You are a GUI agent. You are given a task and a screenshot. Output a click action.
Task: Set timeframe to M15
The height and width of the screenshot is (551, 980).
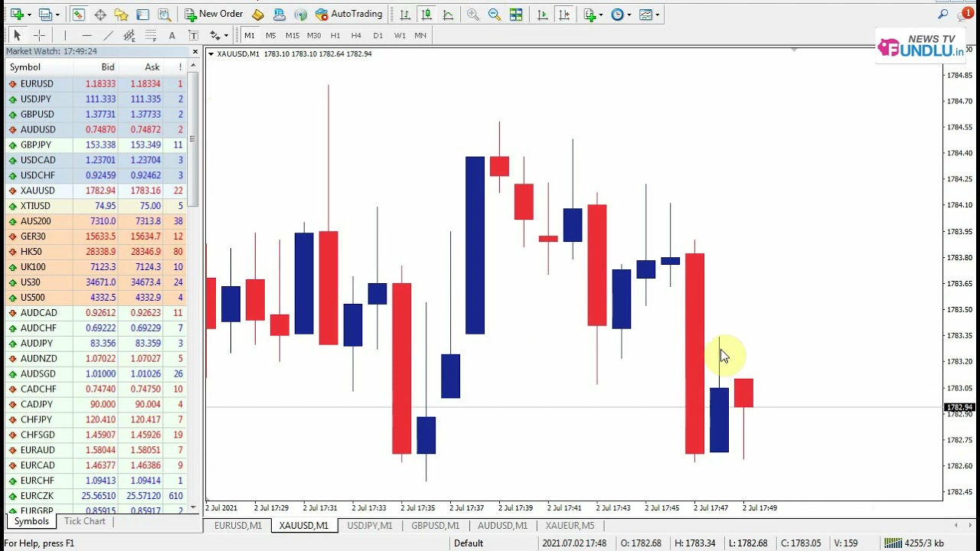pos(292,35)
